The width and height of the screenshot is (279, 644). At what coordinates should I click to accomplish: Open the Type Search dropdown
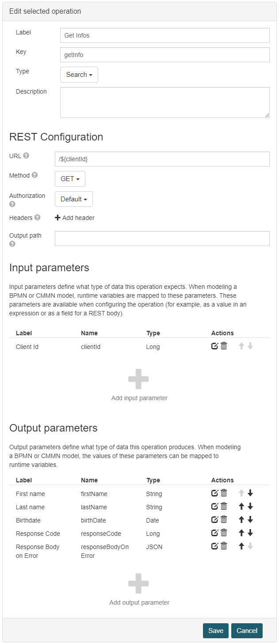point(79,75)
